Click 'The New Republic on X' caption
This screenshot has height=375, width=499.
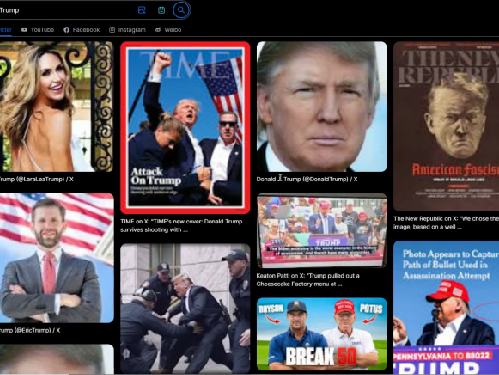click(x=446, y=223)
